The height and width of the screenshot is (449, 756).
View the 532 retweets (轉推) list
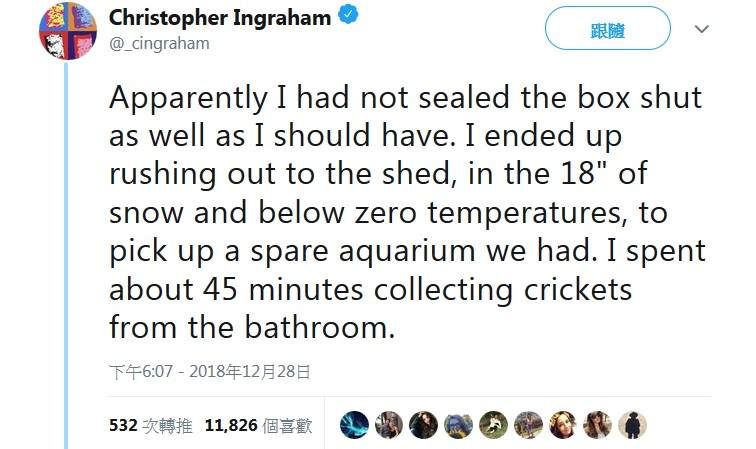coord(150,425)
